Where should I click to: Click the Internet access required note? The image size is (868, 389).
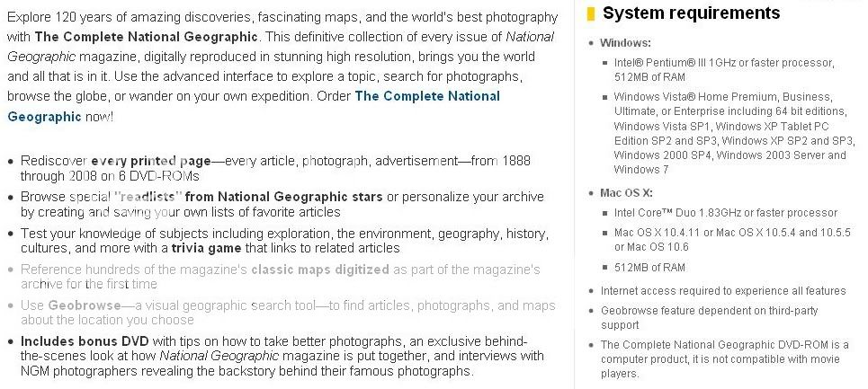coord(723,291)
